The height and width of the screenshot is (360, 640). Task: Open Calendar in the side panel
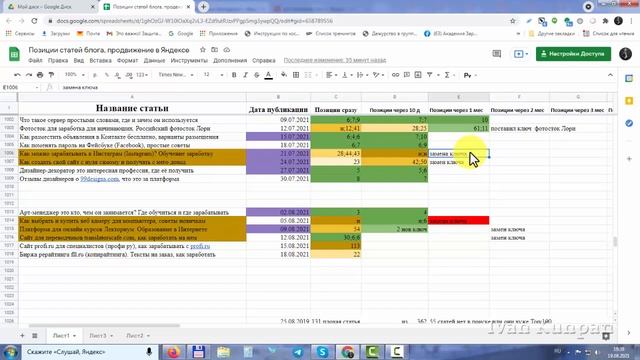point(629,78)
